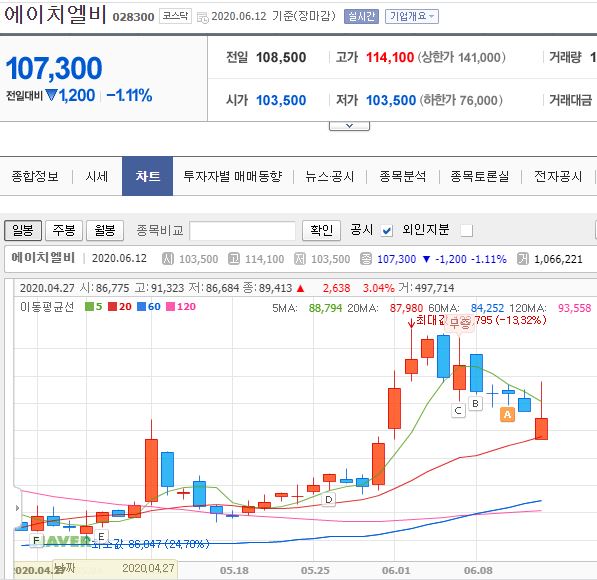Click the 무증 event label on the chart
The height and width of the screenshot is (580, 597).
[x=460, y=323]
